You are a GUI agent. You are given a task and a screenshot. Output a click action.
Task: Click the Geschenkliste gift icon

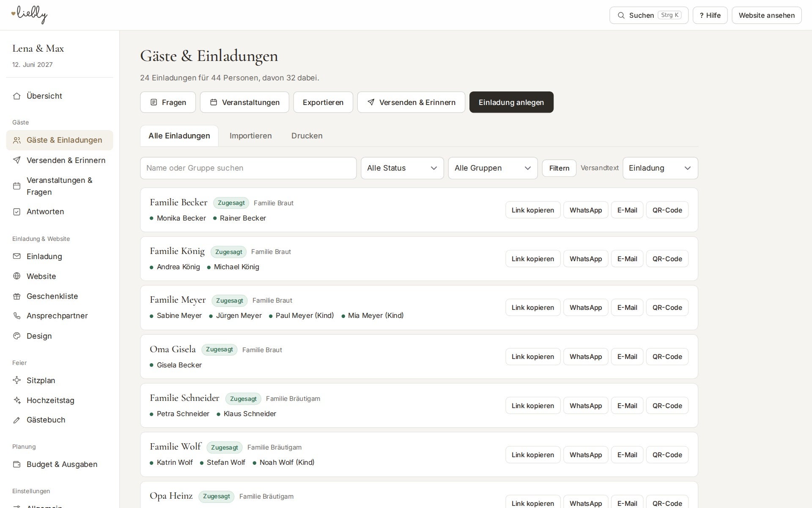tap(17, 296)
